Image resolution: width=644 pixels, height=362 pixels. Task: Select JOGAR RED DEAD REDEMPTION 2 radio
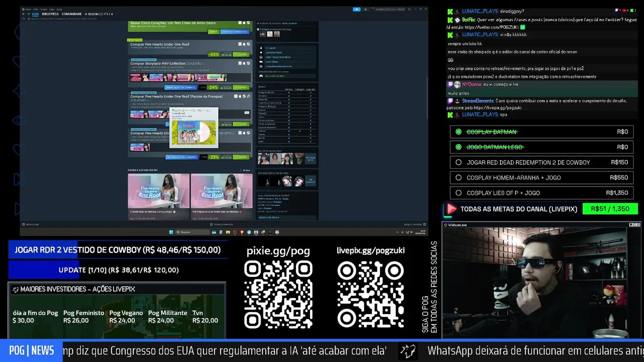[x=458, y=162]
